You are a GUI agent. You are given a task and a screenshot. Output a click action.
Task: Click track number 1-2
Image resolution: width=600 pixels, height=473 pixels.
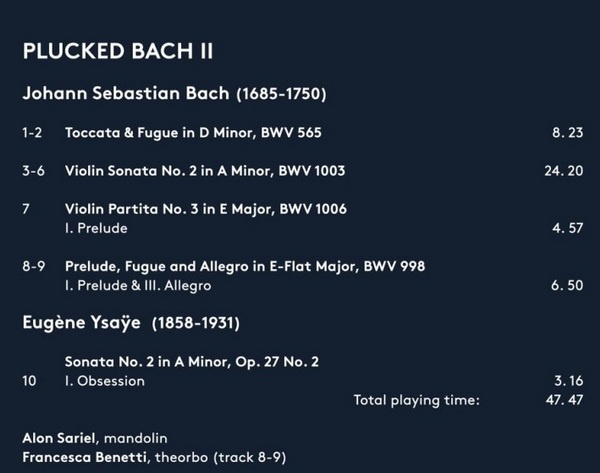[32, 133]
